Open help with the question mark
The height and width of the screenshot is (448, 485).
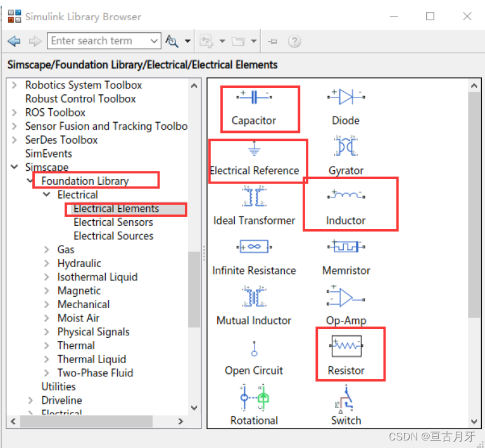[294, 40]
